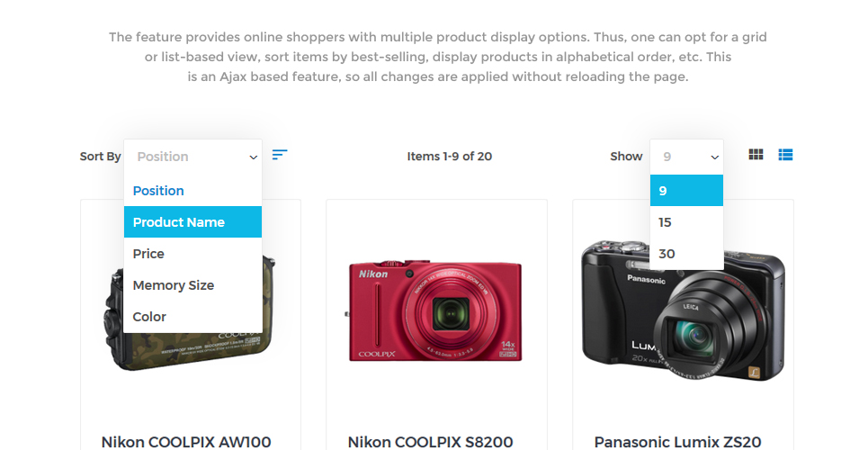Open Panasonic Lumix camera image
Screen dimensions: 868x450
click(683, 310)
